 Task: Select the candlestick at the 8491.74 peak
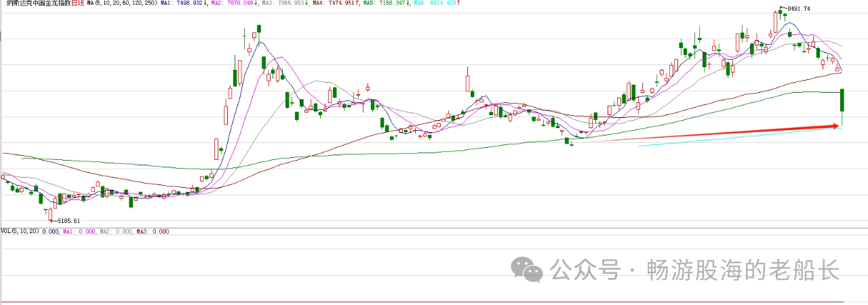tap(781, 12)
